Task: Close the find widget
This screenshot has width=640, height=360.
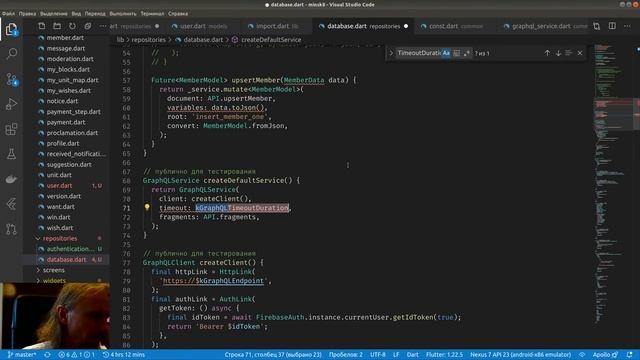Action: coord(580,53)
